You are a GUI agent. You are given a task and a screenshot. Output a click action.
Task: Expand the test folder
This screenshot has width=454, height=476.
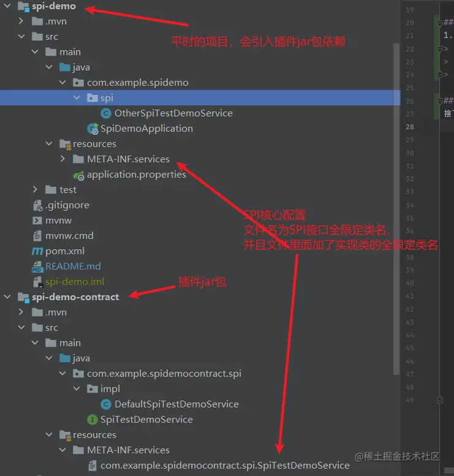35,189
